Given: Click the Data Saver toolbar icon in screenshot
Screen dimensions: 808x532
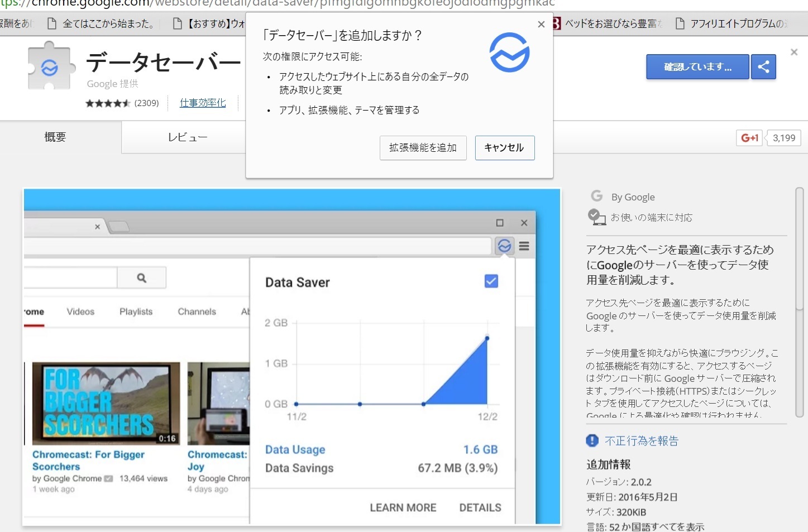Looking at the screenshot, I should (504, 246).
